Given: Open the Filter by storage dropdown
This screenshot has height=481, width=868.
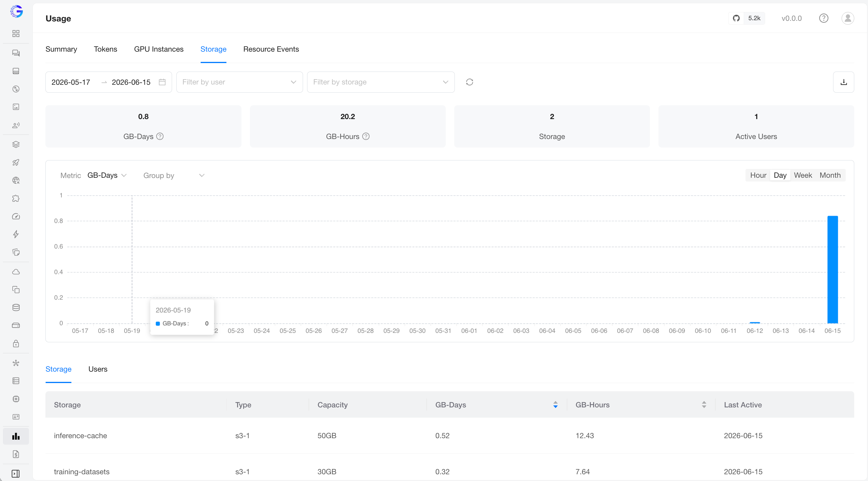Looking at the screenshot, I should (381, 82).
